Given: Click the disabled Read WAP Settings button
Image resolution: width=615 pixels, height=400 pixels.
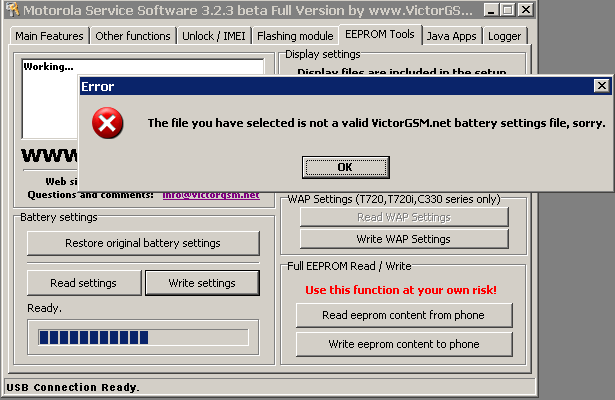Looking at the screenshot, I should (404, 217).
